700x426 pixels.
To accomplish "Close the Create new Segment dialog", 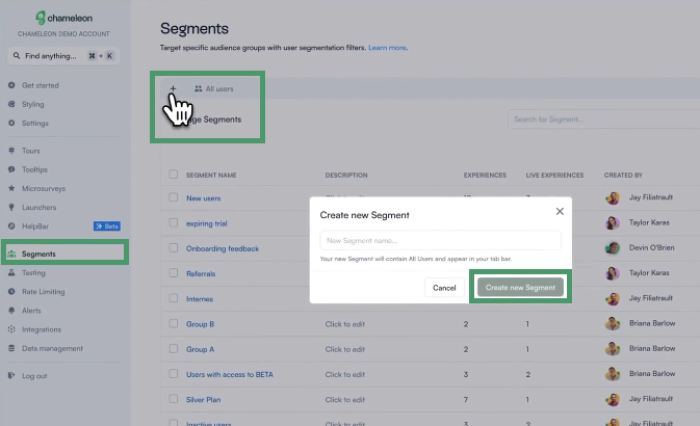I will pyautogui.click(x=559, y=211).
